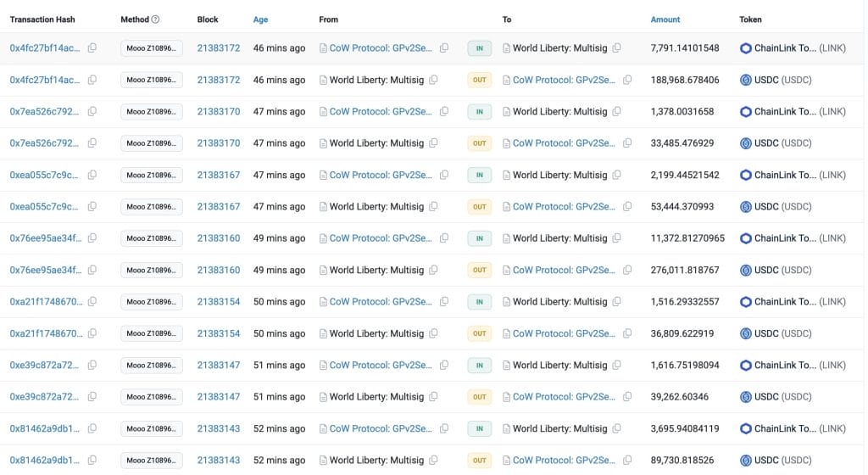The width and height of the screenshot is (868, 475).
Task: Click the Method badge in 1,616.75198094 row
Action: pos(152,366)
